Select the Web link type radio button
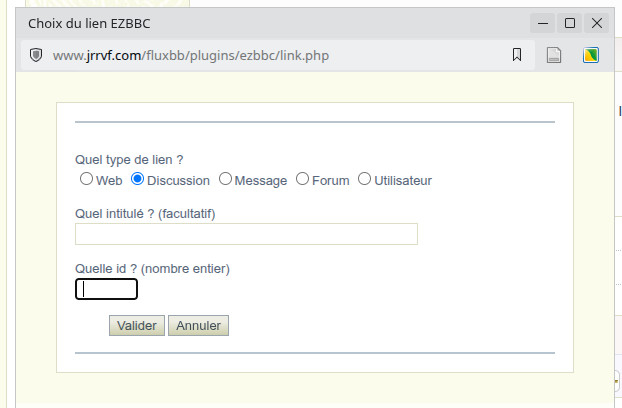Viewport: 622px width, 408px height. point(86,179)
